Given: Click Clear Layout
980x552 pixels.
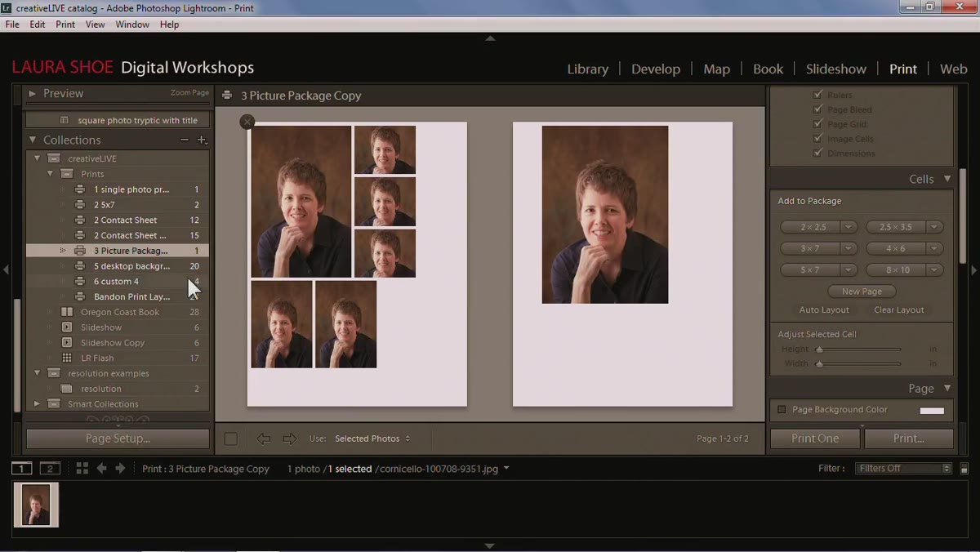Looking at the screenshot, I should click(x=899, y=310).
